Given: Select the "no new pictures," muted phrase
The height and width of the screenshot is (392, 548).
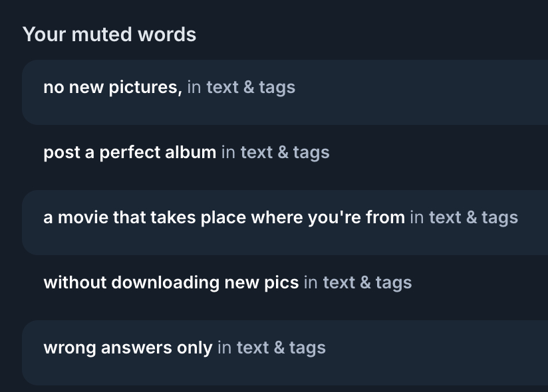Looking at the screenshot, I should (x=112, y=87).
